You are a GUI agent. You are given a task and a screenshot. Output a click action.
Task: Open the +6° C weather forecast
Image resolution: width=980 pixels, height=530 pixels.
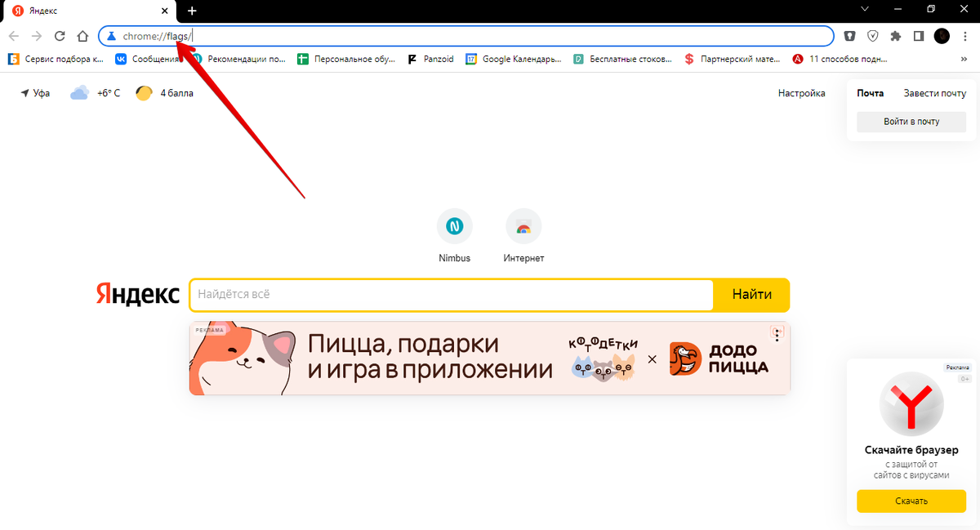96,93
